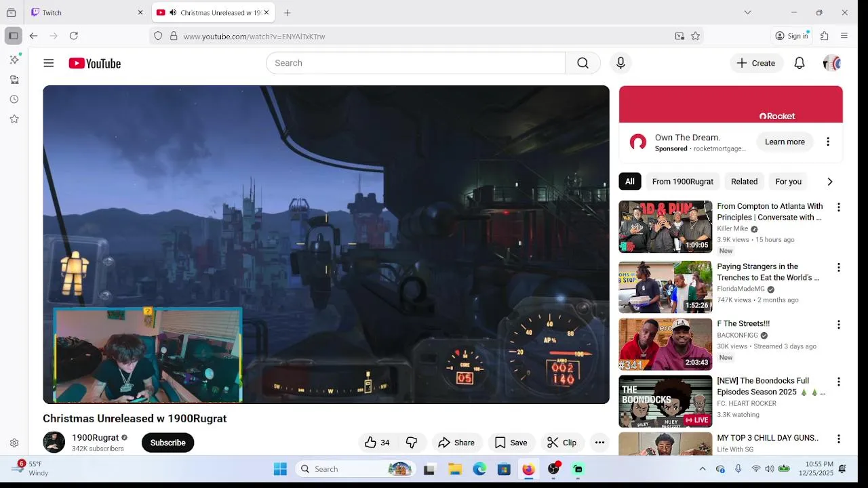Like the video with thumbs up
The image size is (868, 488).
click(377, 443)
